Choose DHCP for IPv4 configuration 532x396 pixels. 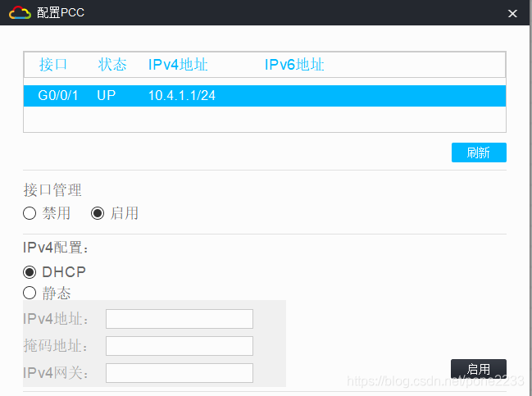click(x=30, y=272)
